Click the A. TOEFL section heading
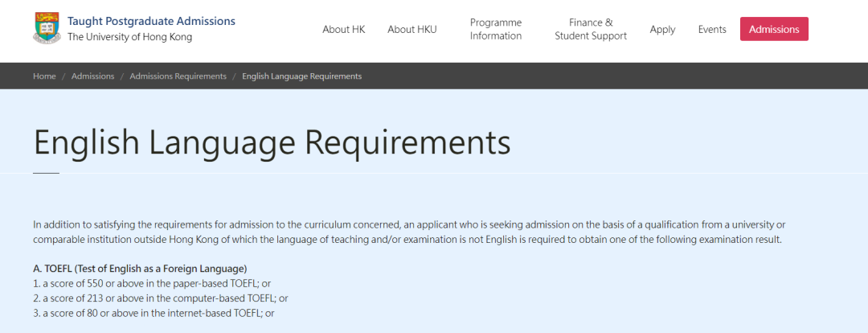Viewport: 868px width, 333px height. (140, 268)
